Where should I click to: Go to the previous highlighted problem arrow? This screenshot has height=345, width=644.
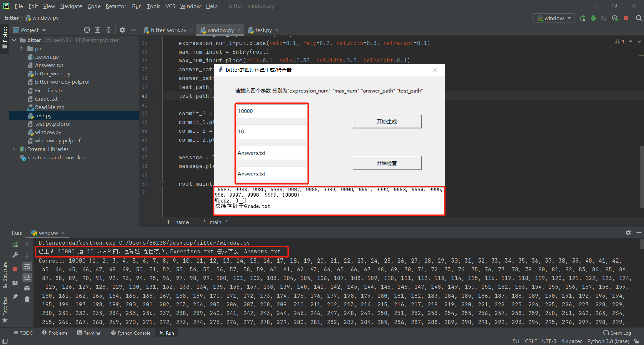coord(631,41)
